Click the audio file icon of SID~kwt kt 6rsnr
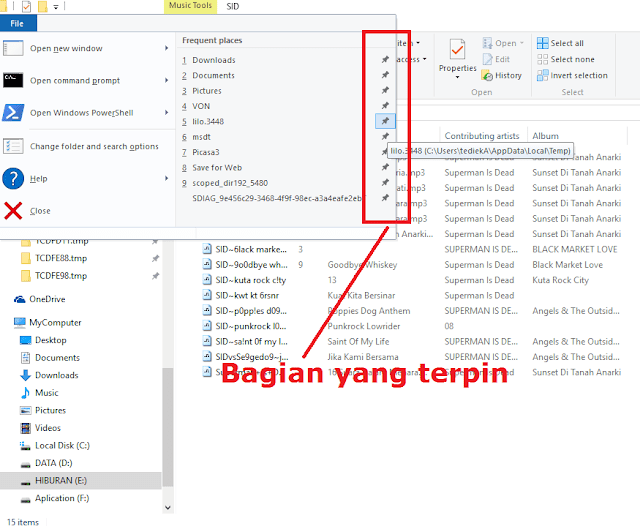 207,295
